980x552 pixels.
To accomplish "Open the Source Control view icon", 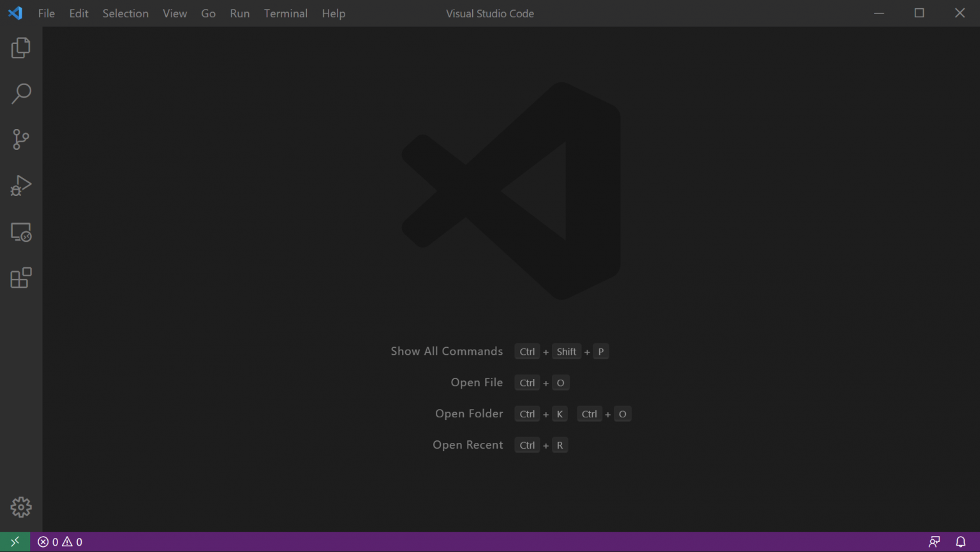I will [x=21, y=140].
